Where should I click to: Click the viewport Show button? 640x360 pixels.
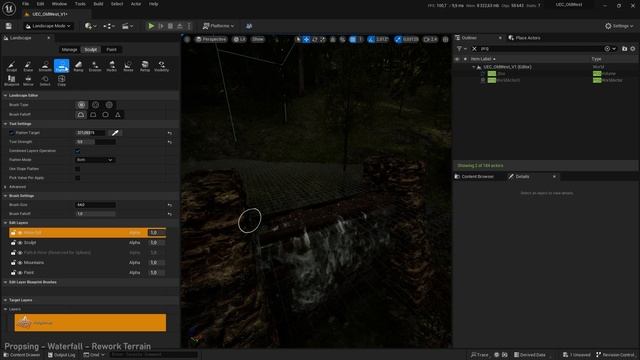click(x=258, y=39)
